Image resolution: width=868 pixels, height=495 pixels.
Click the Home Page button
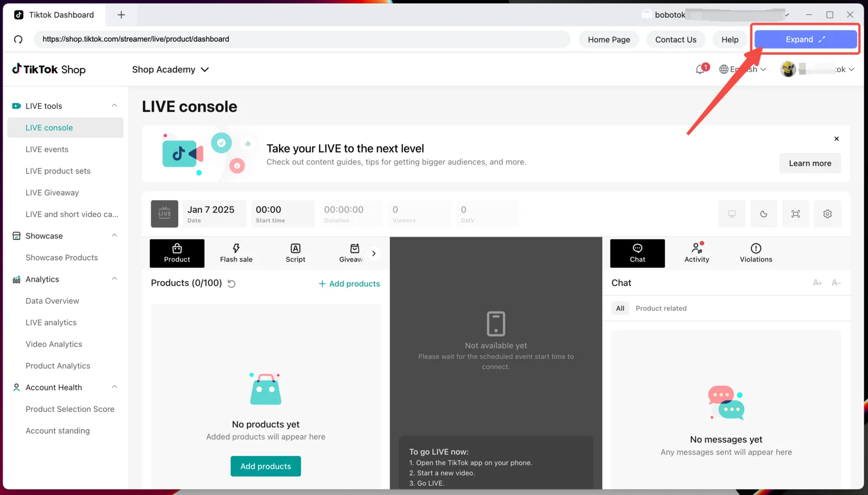click(609, 40)
